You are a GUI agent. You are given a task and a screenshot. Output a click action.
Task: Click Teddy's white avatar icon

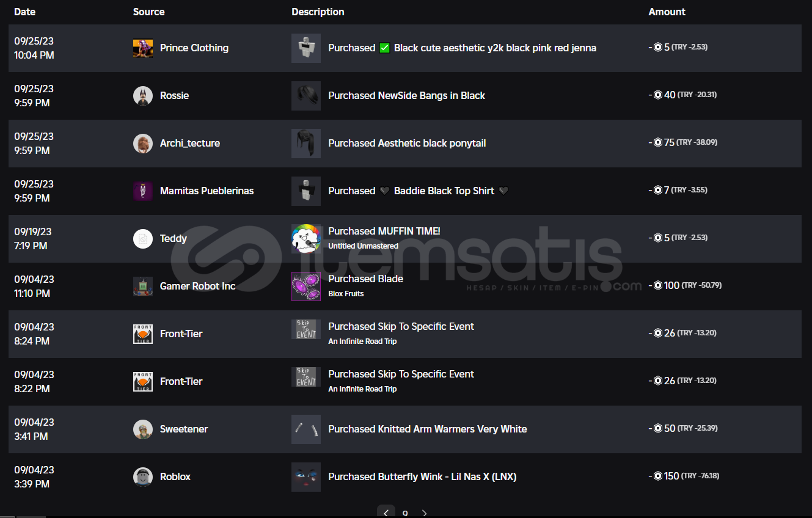pyautogui.click(x=143, y=239)
